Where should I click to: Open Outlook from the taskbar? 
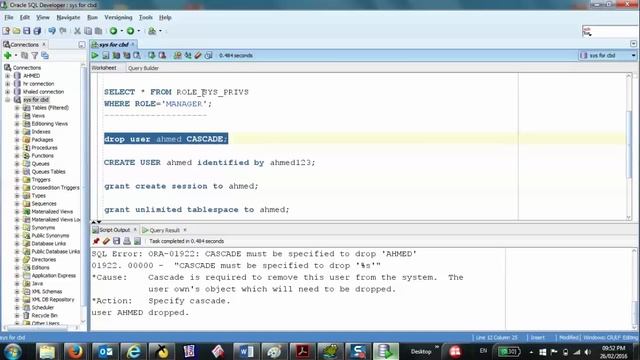tap(105, 351)
